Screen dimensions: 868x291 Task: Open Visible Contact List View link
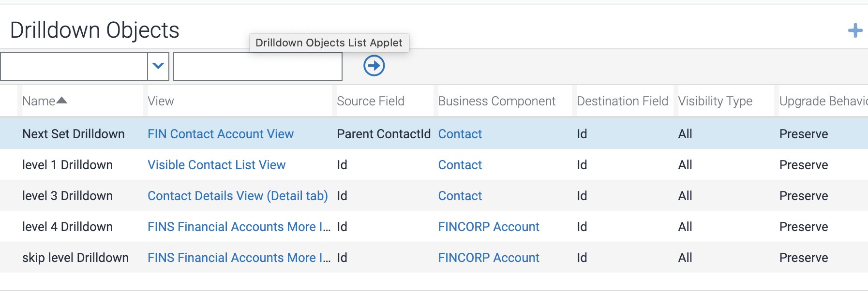217,165
